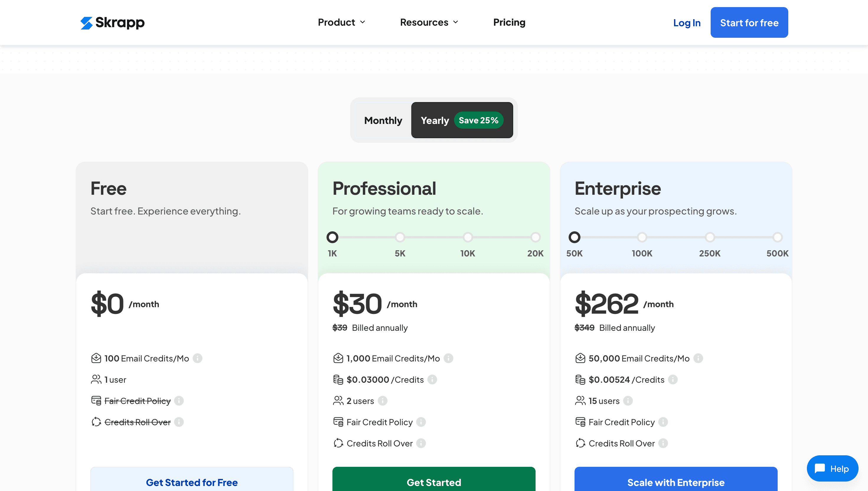Click info icon next to Free plan's Fair Credit Policy
868x491 pixels.
point(179,401)
